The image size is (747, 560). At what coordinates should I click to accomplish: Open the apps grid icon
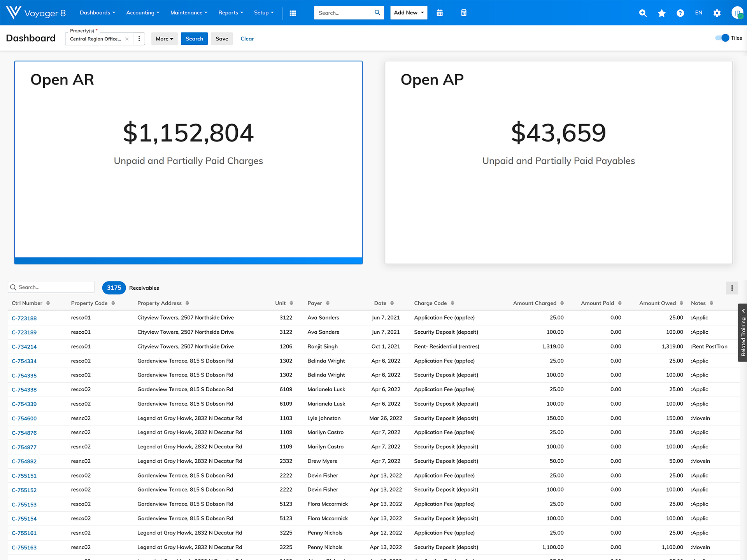click(x=293, y=13)
